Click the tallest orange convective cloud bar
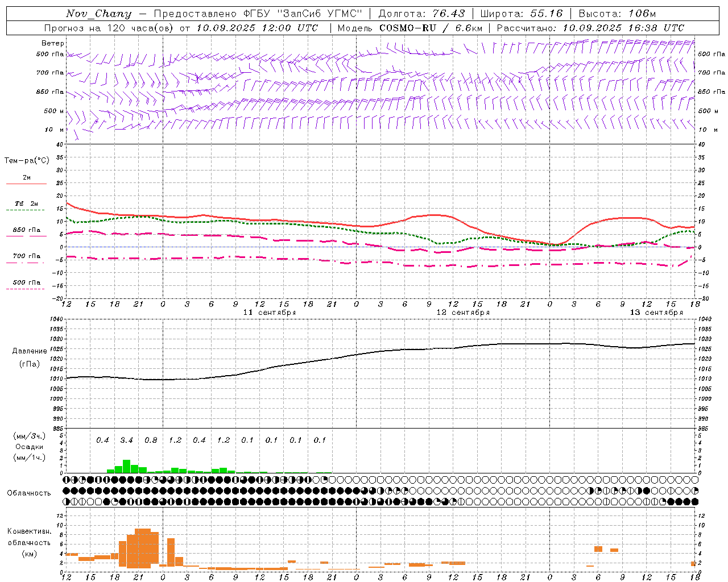 pyautogui.click(x=143, y=548)
